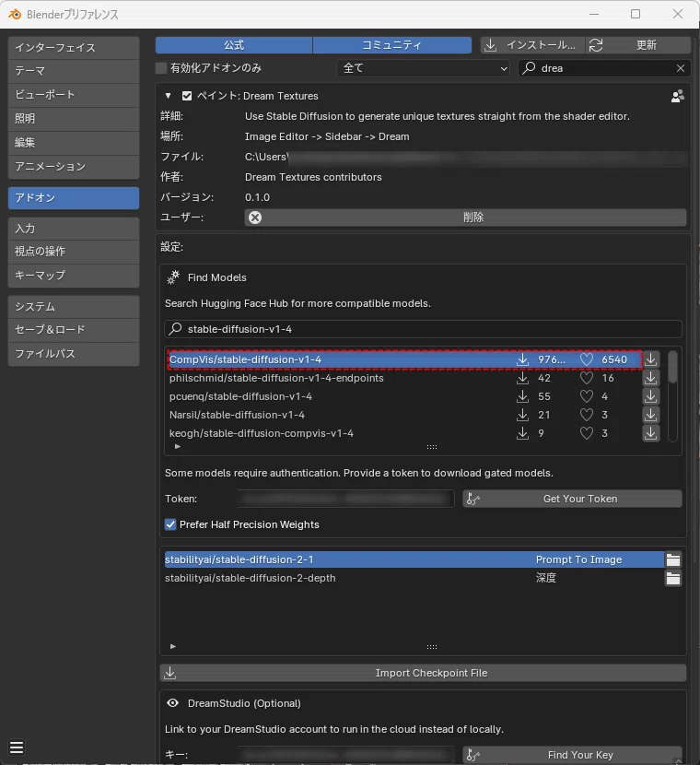Download the pcuenq/stable-diffusion-v1-4 model
700x765 pixels.
pos(650,396)
